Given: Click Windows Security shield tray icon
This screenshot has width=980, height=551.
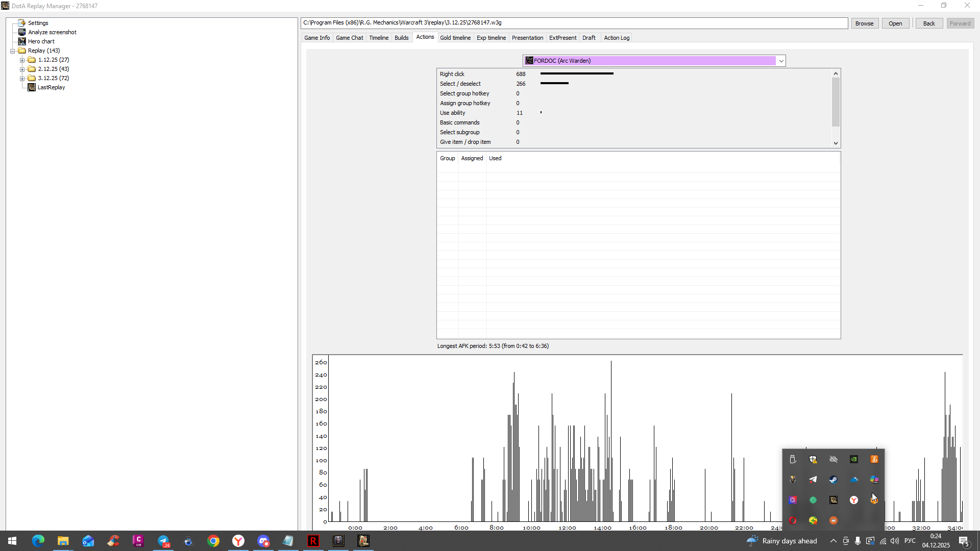Looking at the screenshot, I should (813, 459).
